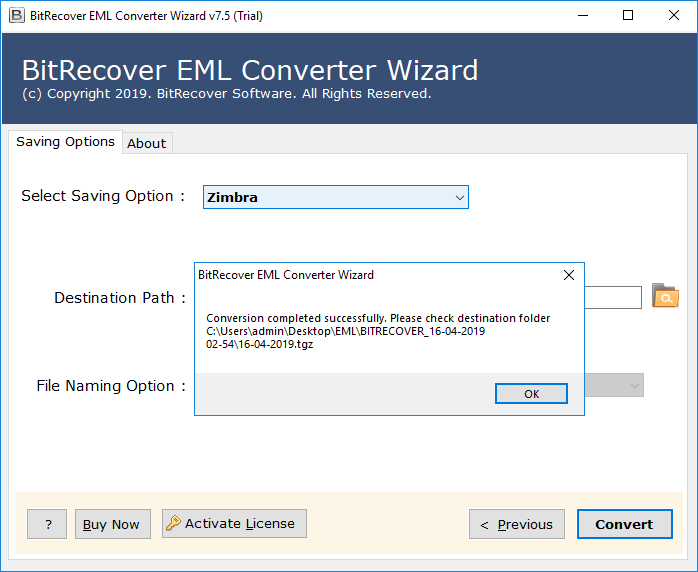The width and height of the screenshot is (698, 572).
Task: Click the Select Saving Option label
Action: pyautogui.click(x=103, y=196)
